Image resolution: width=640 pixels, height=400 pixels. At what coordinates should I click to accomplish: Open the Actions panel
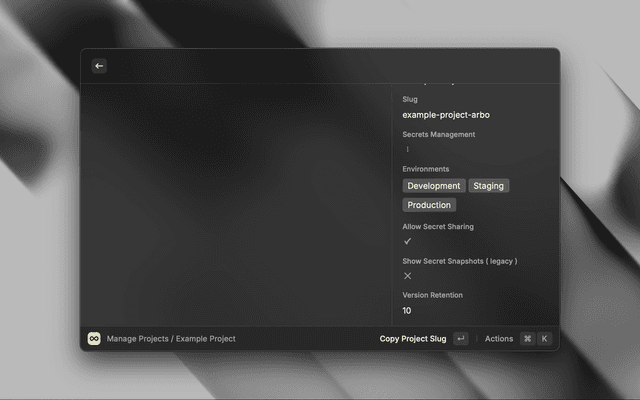point(499,339)
